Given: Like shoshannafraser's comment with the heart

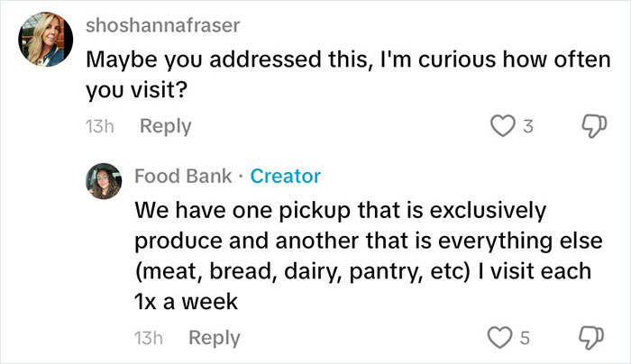Looking at the screenshot, I should pos(499,126).
